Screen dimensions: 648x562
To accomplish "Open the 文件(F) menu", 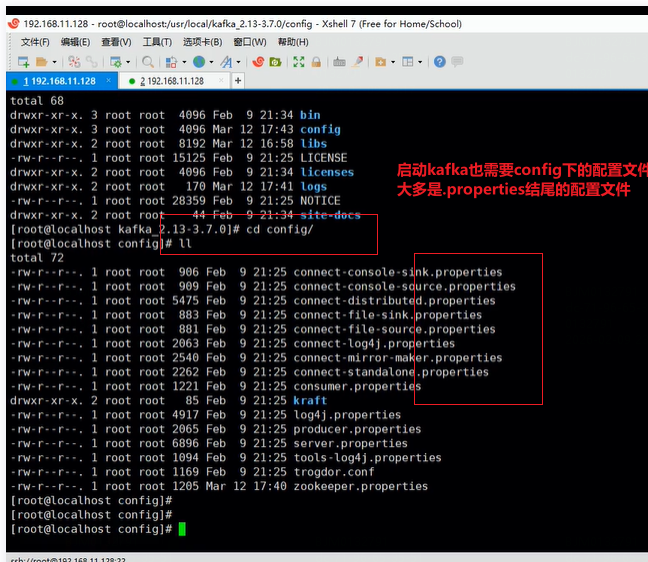I will [x=35, y=42].
